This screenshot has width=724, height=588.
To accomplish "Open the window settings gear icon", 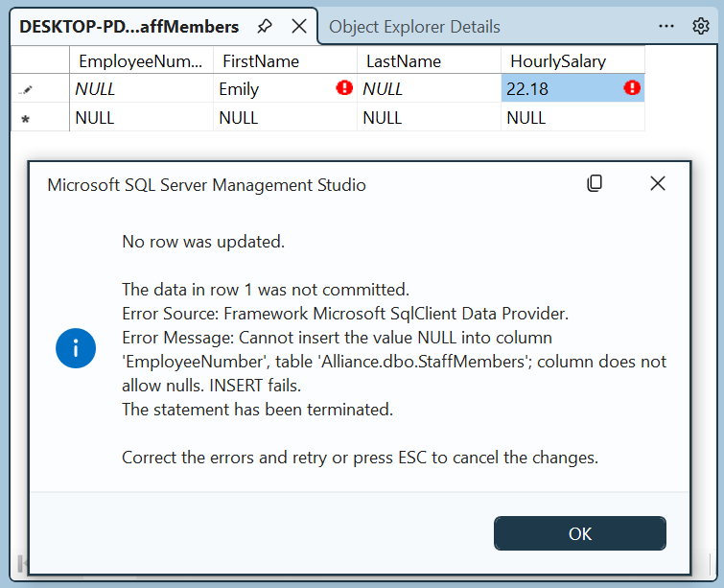I will [x=700, y=26].
